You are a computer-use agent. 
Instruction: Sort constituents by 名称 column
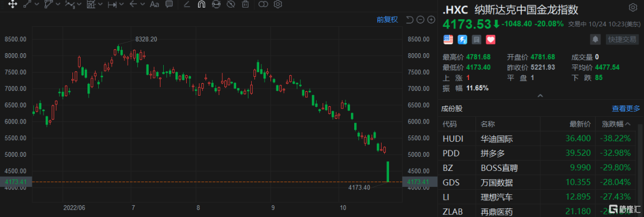pyautogui.click(x=488, y=124)
